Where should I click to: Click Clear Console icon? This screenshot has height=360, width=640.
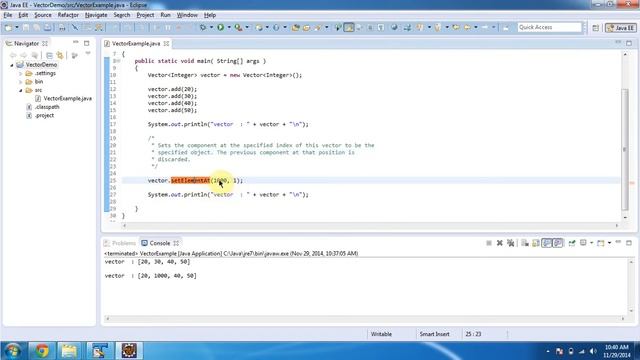pyautogui.click(x=525, y=243)
